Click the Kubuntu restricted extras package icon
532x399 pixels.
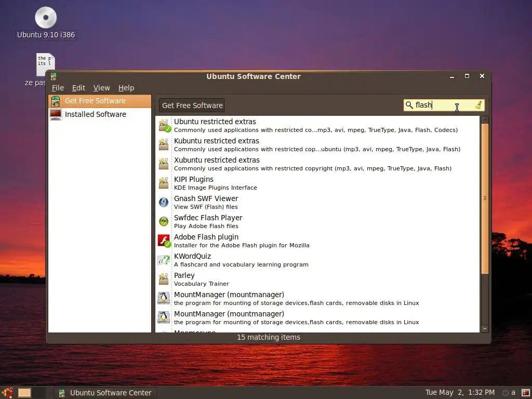(164, 144)
